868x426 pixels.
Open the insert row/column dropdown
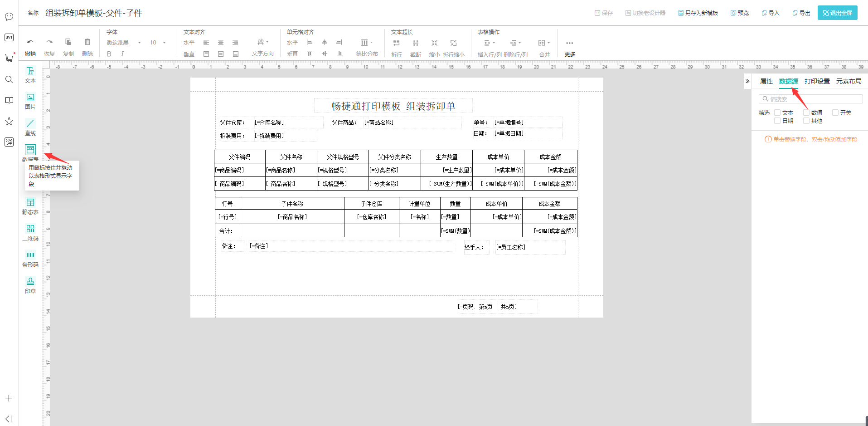(x=490, y=43)
